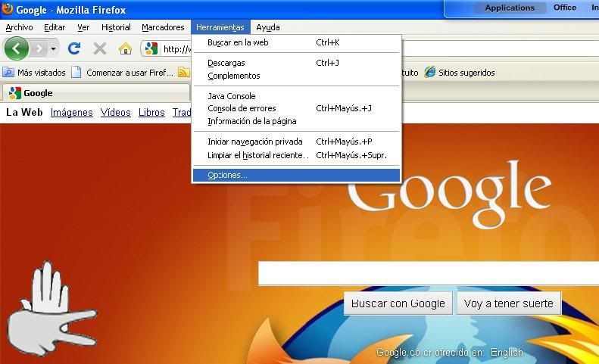Select Descargas from the menu
The image size is (599, 364).
[x=296, y=63]
